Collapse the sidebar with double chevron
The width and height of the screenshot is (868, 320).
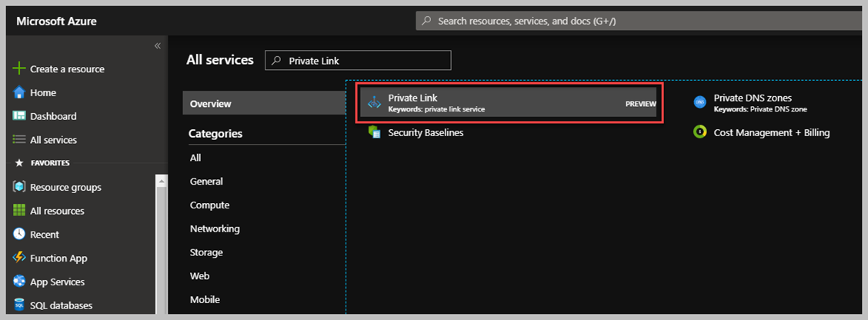157,45
